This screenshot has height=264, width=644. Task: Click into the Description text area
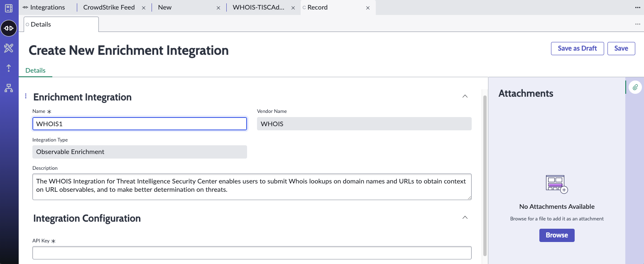click(x=252, y=187)
